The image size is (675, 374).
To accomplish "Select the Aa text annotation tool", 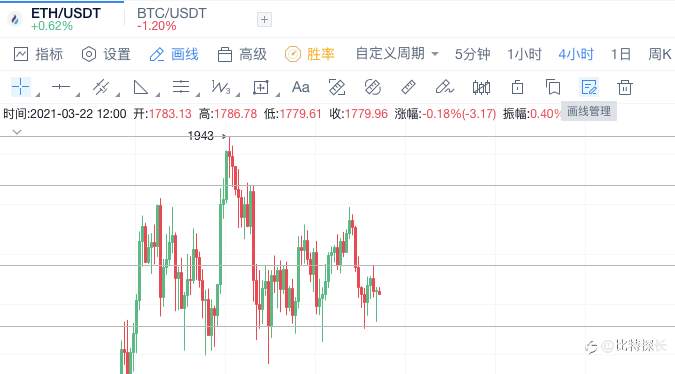I will click(x=300, y=87).
